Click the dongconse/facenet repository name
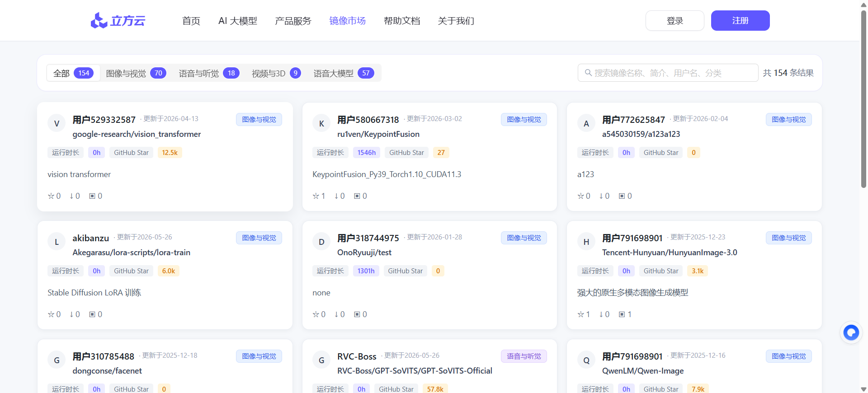Screen dimensions: 868x393 (107, 371)
